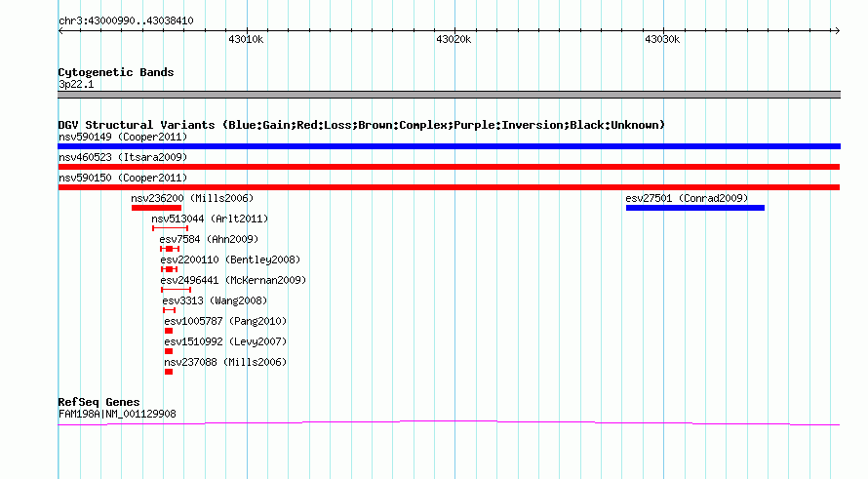Select the blue esv27501 gain bar
The width and height of the screenshot is (868, 479).
coord(695,208)
